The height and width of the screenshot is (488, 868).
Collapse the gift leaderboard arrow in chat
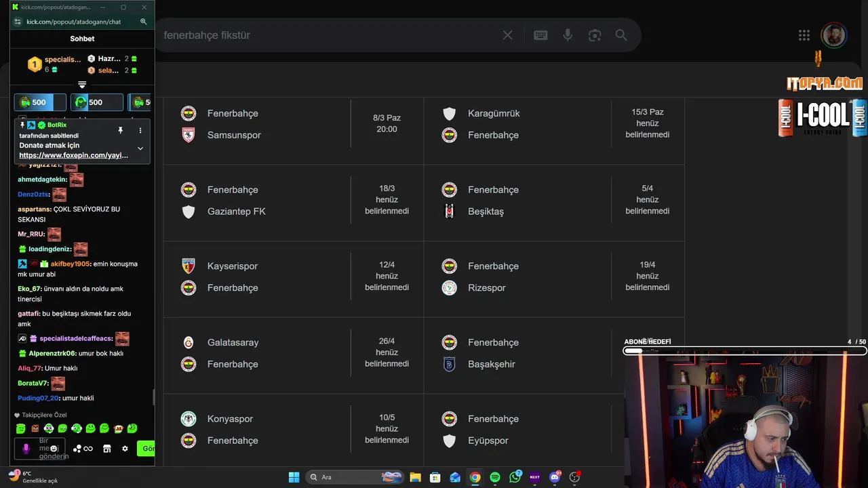click(82, 85)
